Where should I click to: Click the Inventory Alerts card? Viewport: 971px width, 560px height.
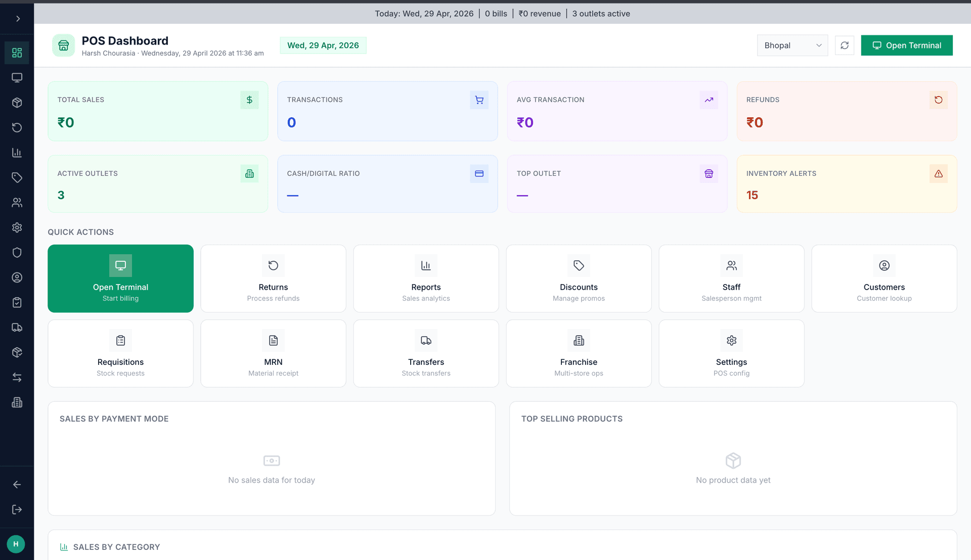[847, 184]
